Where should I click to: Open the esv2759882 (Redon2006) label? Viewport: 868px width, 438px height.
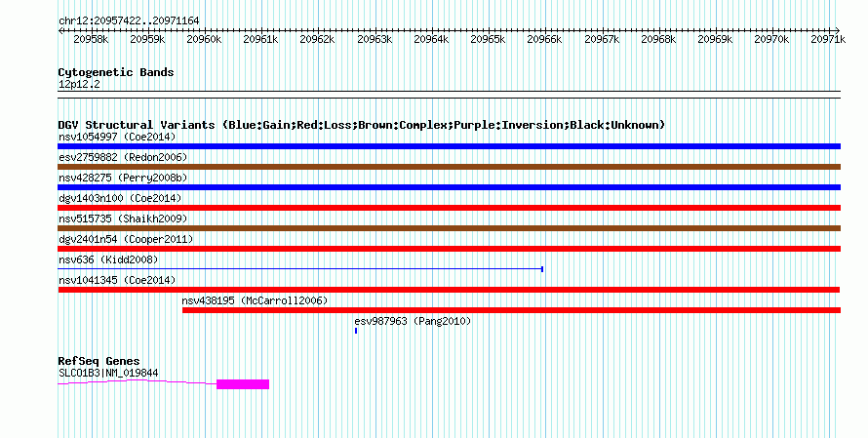[x=123, y=157]
